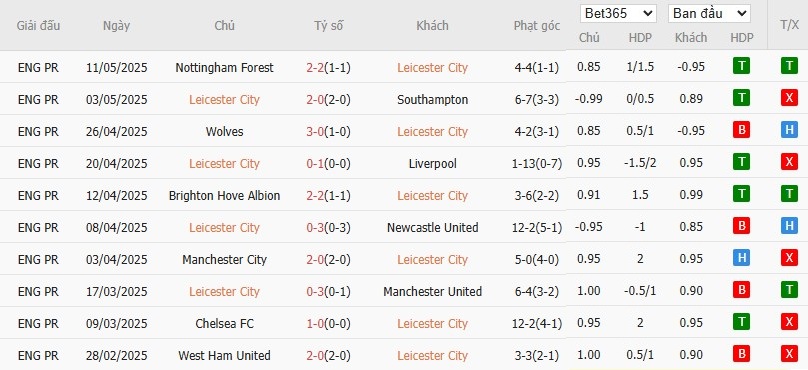The image size is (808, 370).
Task: Open Brighton Hove Albion team link
Action: coord(224,196)
